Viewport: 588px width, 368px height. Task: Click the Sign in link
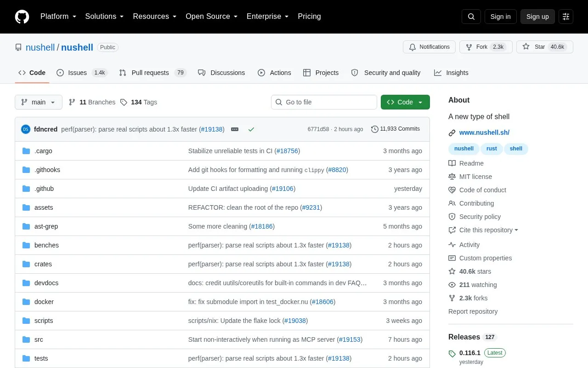point(500,17)
